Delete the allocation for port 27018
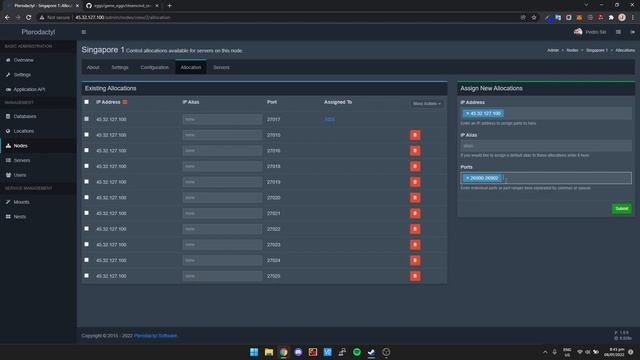Screen dimensions: 640x360 [x=415, y=166]
